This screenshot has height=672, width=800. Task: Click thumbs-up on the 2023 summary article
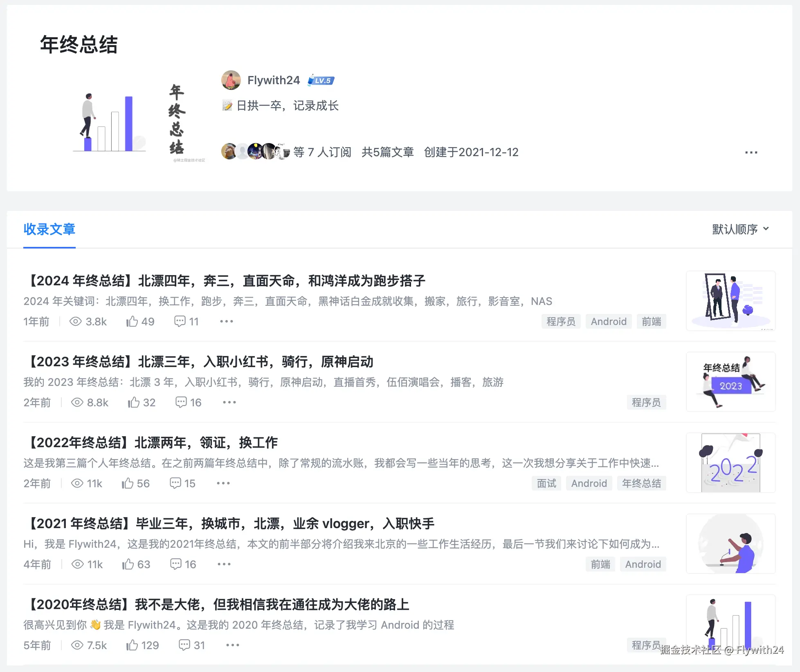coord(133,403)
